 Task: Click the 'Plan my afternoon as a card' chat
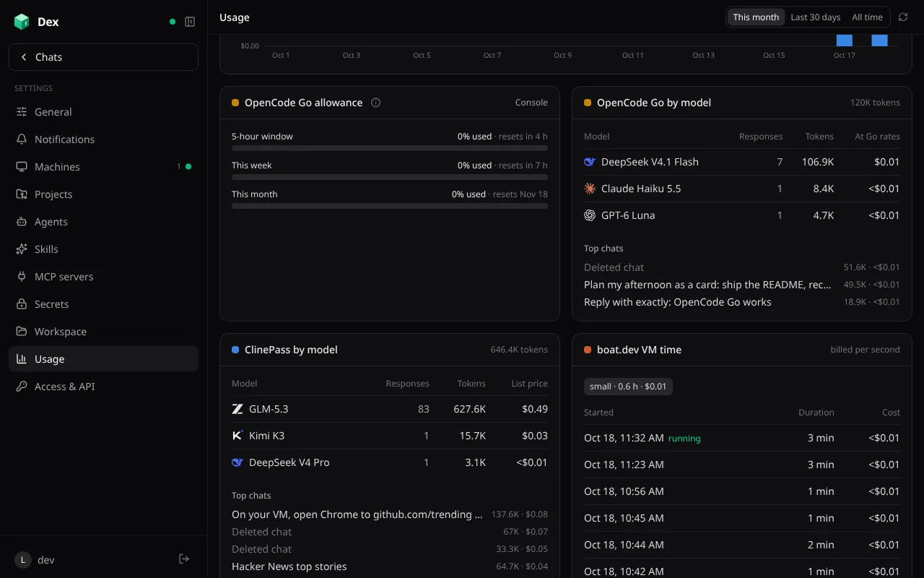click(742, 285)
